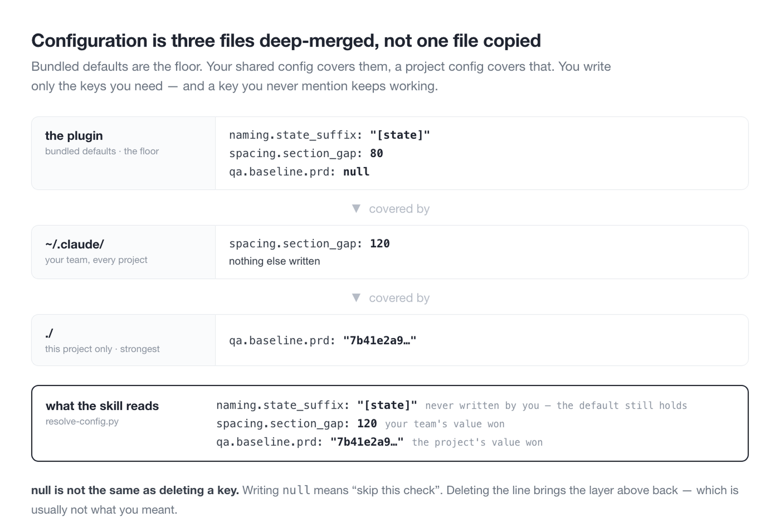Select resolved "spacing.section_gap: 120" line
Screen dimensions: 780x532
297,424
